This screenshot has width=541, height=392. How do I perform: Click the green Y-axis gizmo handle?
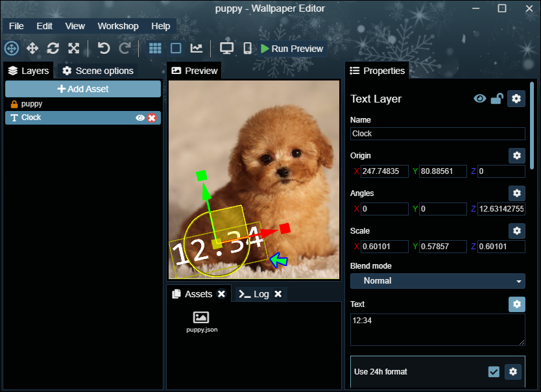202,175
